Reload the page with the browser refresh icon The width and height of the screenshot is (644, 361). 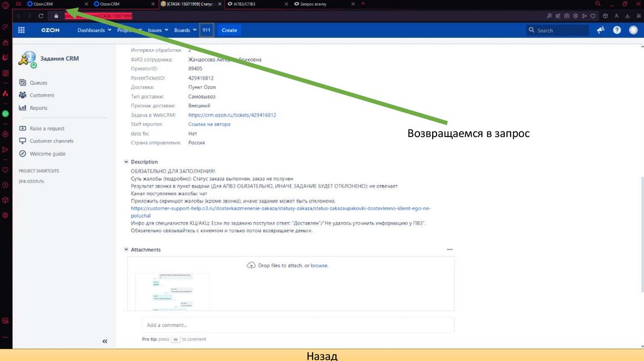click(x=41, y=16)
